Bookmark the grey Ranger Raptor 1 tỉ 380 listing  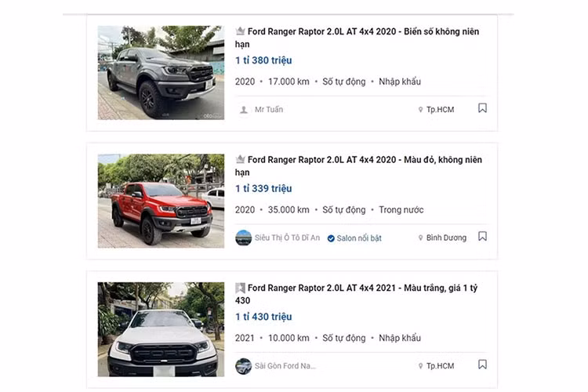click(482, 108)
